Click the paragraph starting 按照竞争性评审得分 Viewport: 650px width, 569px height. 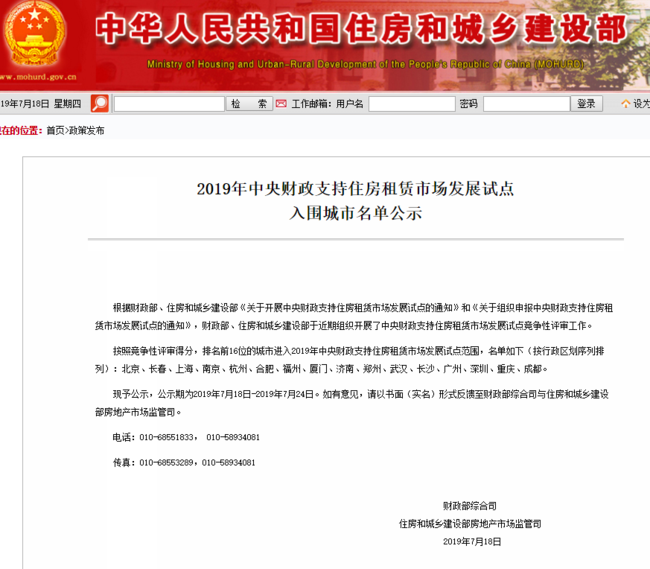(349, 360)
